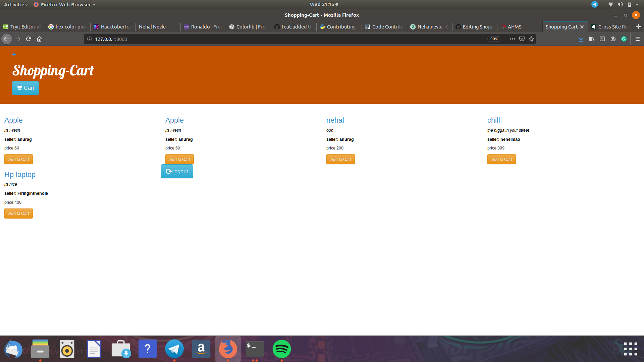Image resolution: width=644 pixels, height=362 pixels.
Task: Save page to Pocket
Action: tap(522, 39)
